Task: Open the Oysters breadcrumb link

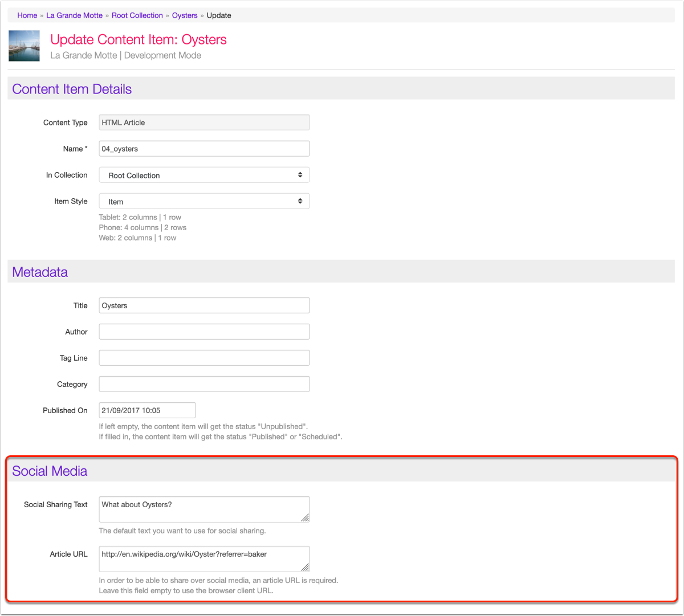Action: click(x=185, y=15)
